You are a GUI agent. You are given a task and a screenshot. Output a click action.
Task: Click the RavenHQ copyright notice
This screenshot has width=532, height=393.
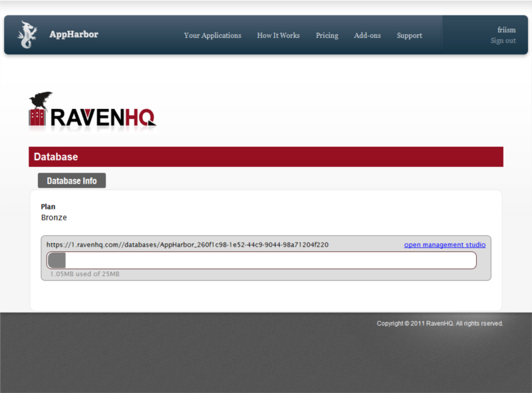click(440, 323)
